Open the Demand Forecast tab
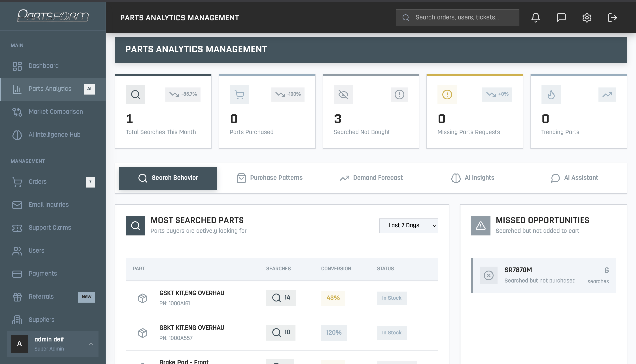 pos(371,178)
